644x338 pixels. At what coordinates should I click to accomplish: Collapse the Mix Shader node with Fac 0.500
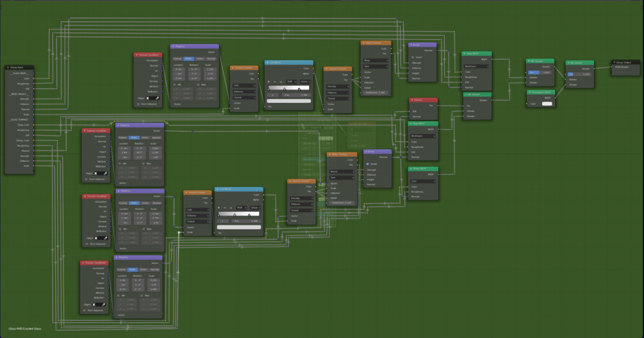pos(529,61)
